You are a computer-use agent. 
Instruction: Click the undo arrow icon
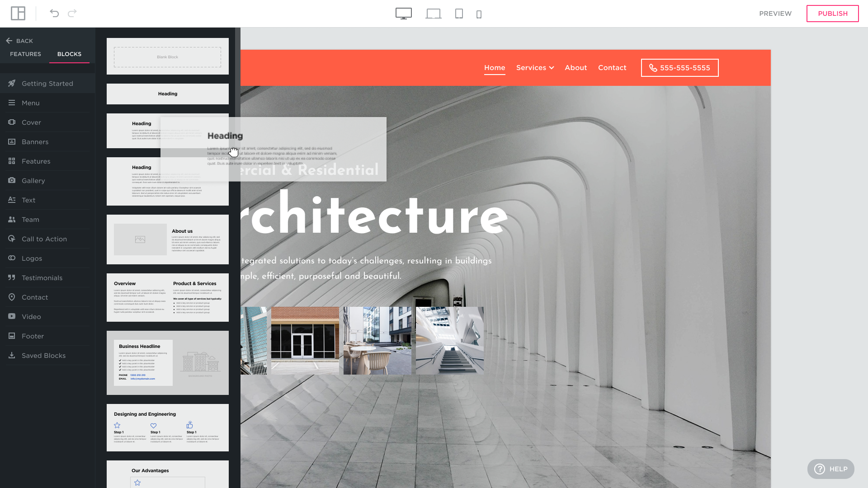tap(54, 14)
